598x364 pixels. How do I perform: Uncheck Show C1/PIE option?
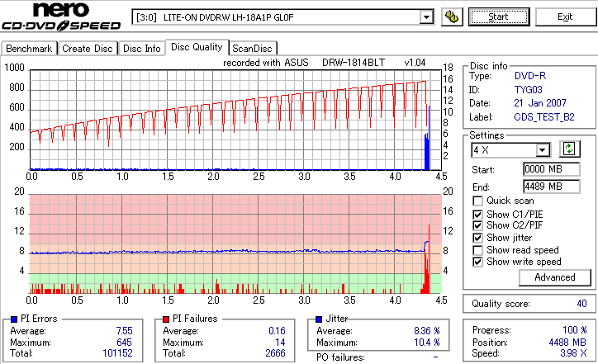(x=477, y=215)
